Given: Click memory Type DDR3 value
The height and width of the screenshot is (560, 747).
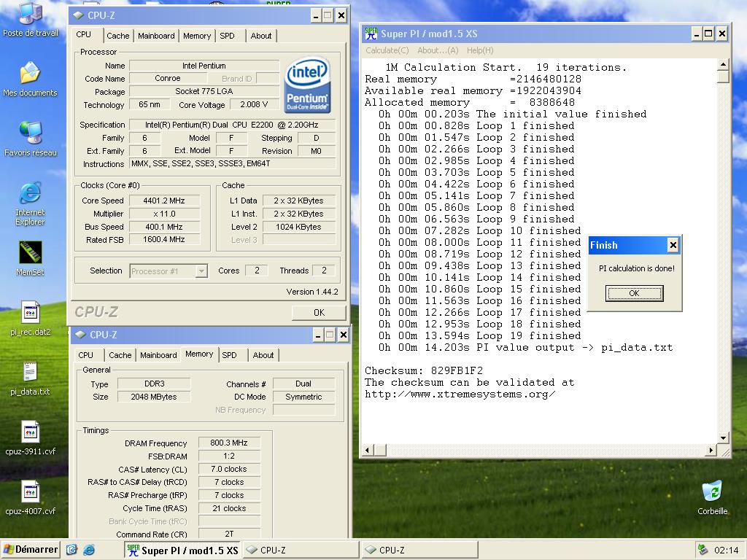Looking at the screenshot, I should pyautogui.click(x=154, y=384).
